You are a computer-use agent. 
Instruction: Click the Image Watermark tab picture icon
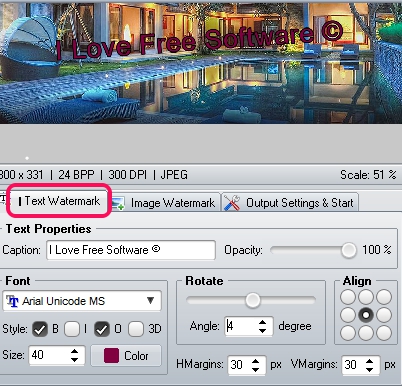117,203
